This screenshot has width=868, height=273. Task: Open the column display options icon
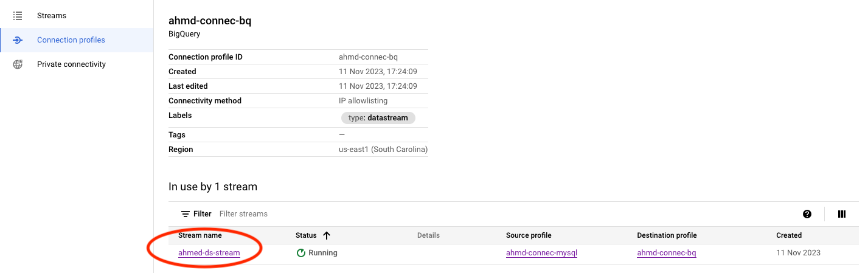(842, 214)
